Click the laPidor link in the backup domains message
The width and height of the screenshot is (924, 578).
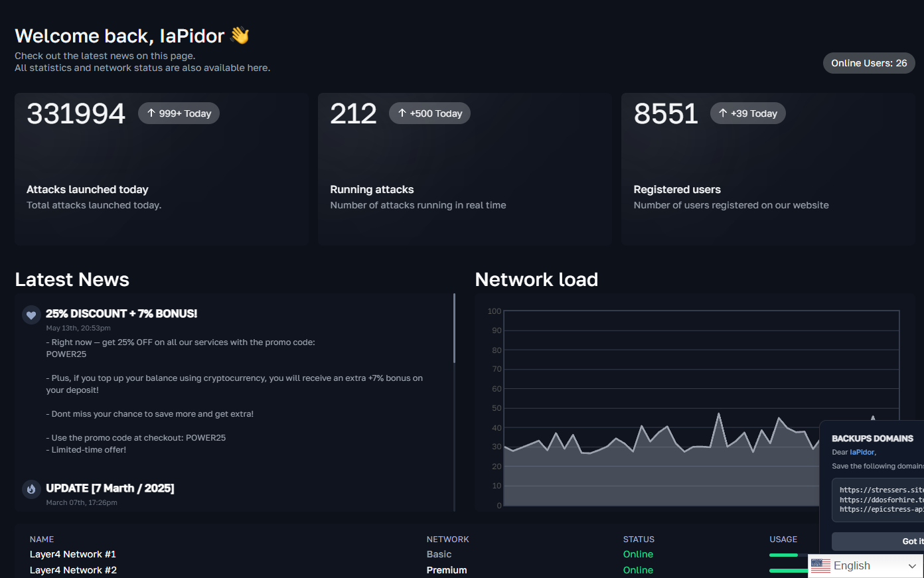point(861,452)
